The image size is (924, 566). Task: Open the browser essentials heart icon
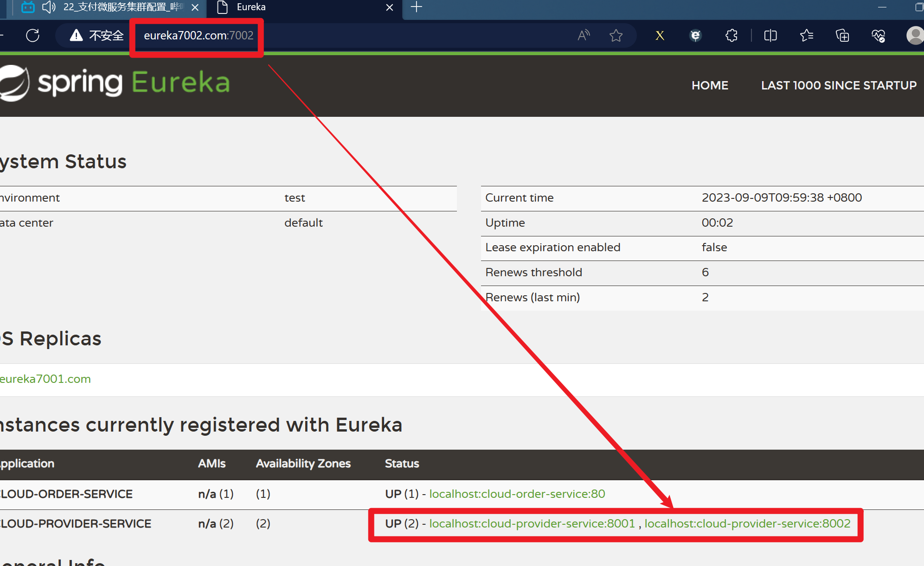(x=878, y=35)
